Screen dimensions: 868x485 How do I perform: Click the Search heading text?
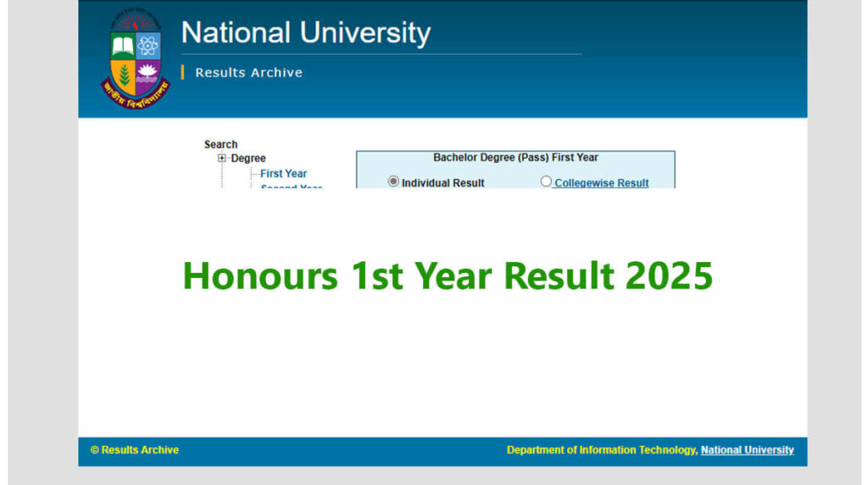click(x=220, y=144)
